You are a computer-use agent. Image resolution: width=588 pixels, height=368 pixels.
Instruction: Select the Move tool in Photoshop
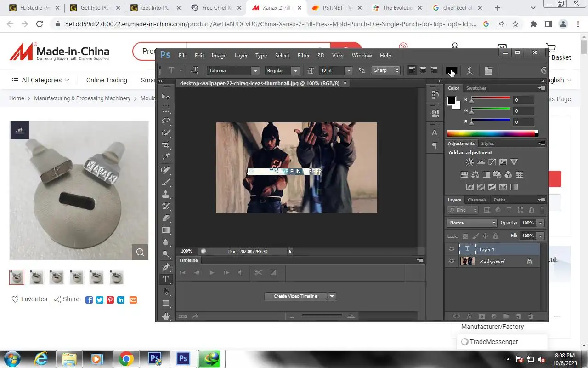pos(166,97)
